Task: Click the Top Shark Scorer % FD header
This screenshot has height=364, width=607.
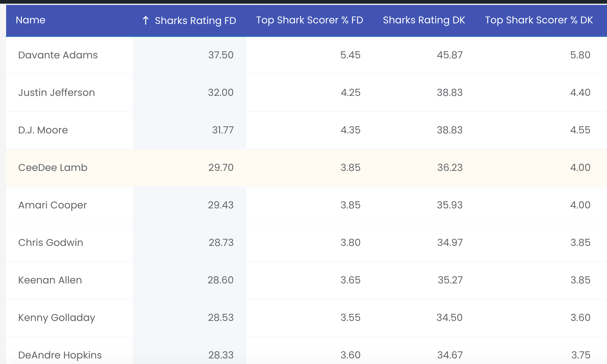Action: click(x=309, y=20)
